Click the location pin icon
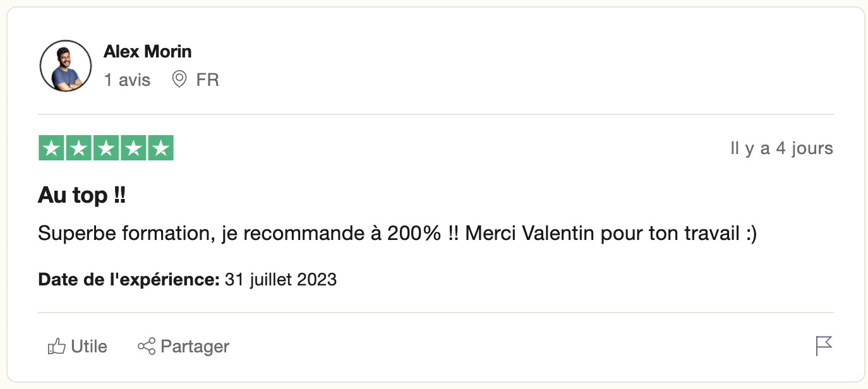This screenshot has height=389, width=868. pos(179,80)
